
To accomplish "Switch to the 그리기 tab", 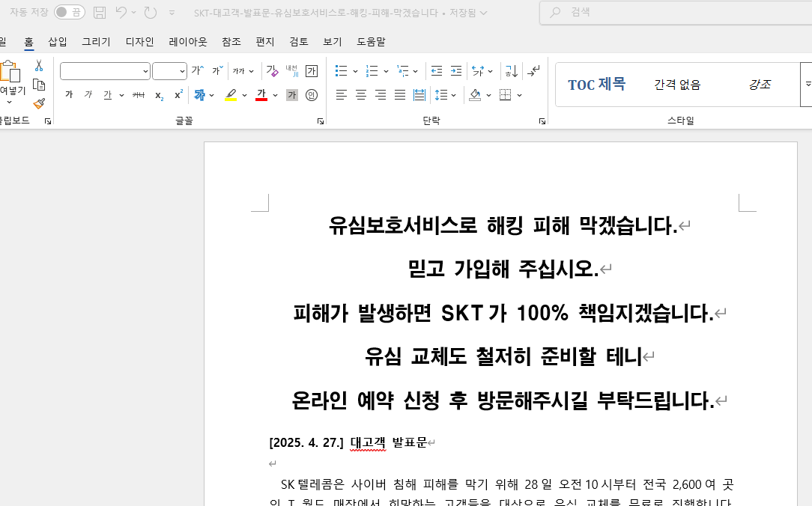I will click(x=97, y=41).
